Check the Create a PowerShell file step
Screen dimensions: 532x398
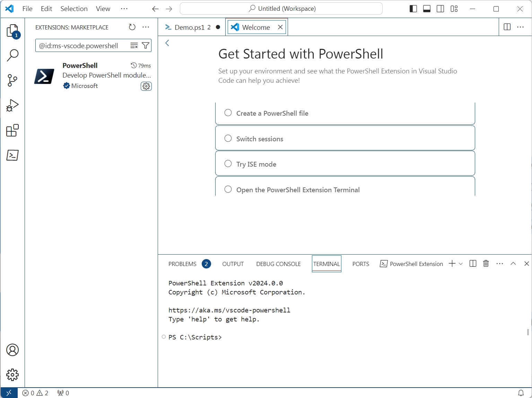coord(228,113)
